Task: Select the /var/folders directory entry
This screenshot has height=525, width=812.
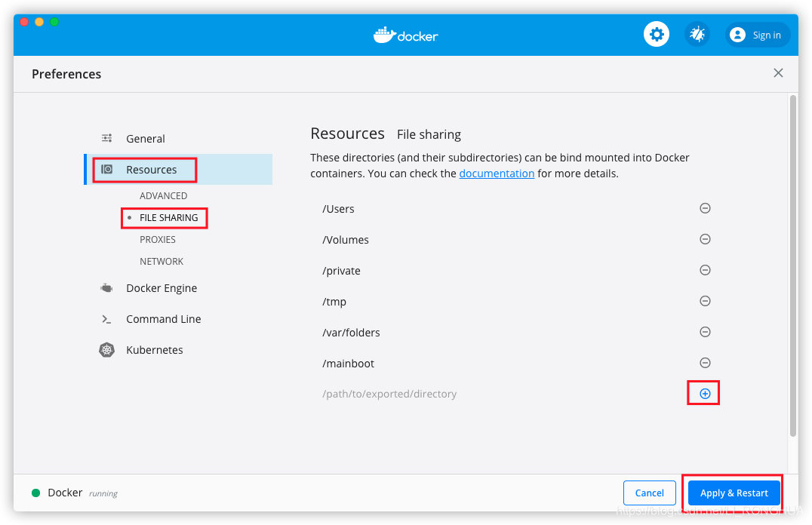Action: tap(351, 333)
